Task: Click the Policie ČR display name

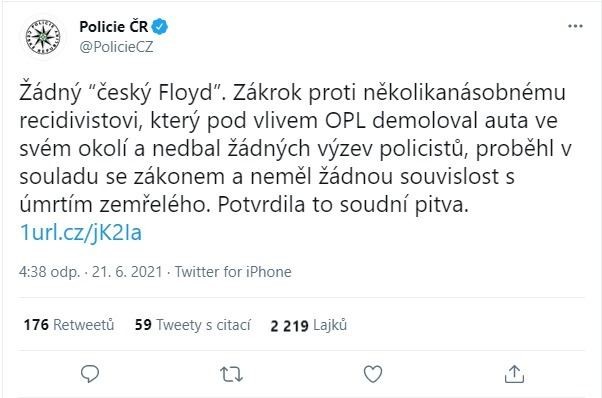Action: tap(114, 26)
